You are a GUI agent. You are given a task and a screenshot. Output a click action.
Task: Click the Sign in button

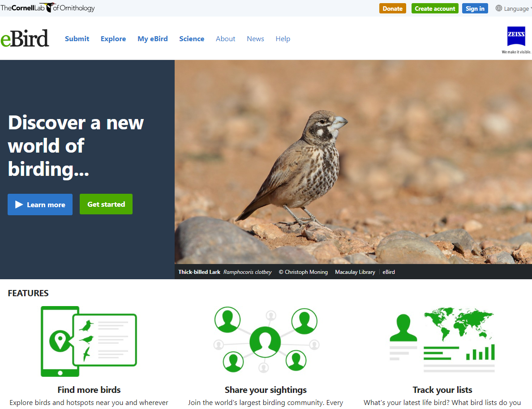click(475, 9)
